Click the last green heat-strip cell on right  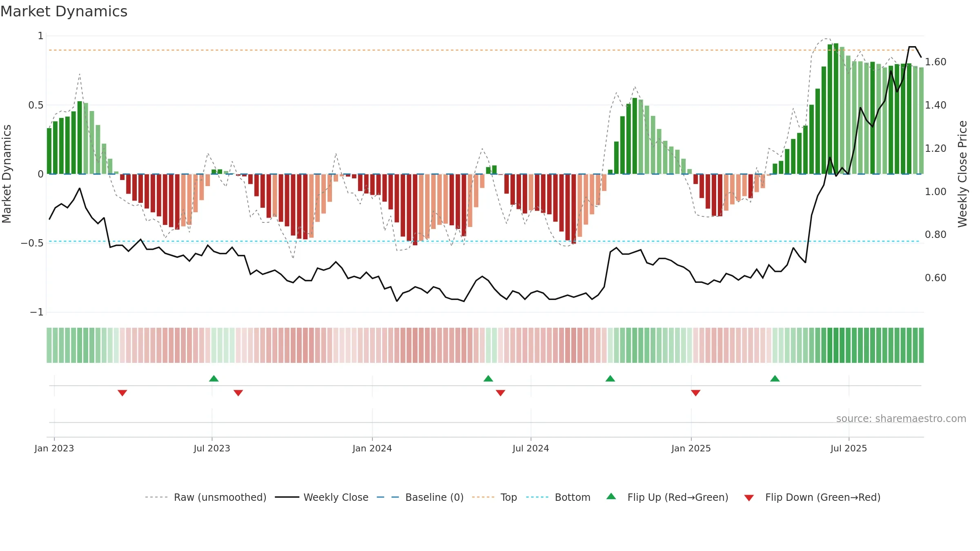pos(921,345)
